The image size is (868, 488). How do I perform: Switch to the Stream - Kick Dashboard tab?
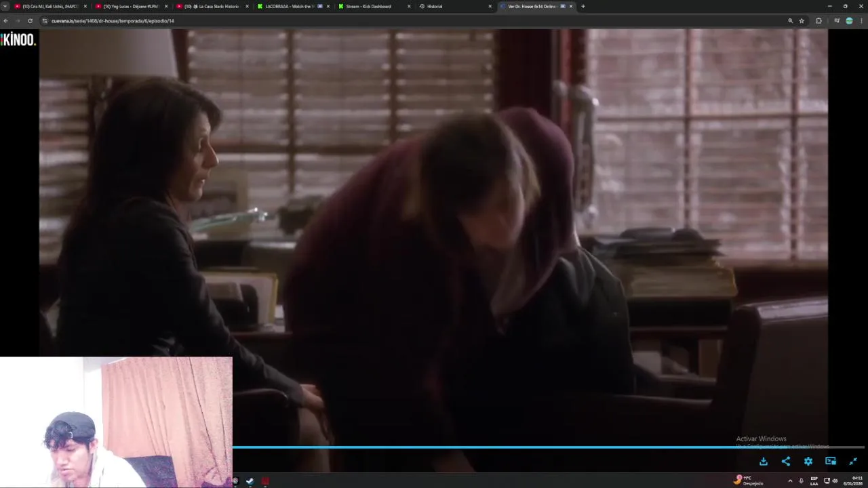(374, 6)
